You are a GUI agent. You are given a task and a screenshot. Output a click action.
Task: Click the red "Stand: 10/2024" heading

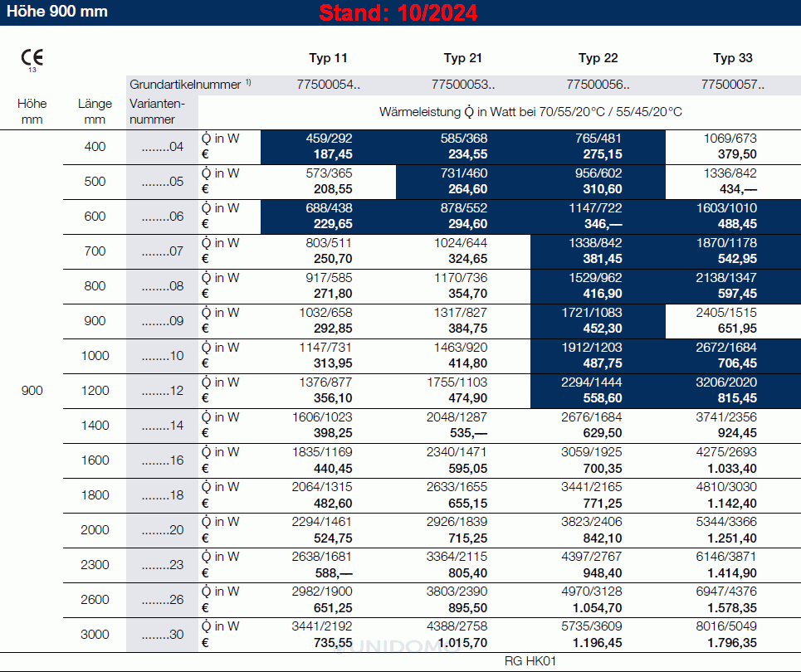(x=398, y=13)
